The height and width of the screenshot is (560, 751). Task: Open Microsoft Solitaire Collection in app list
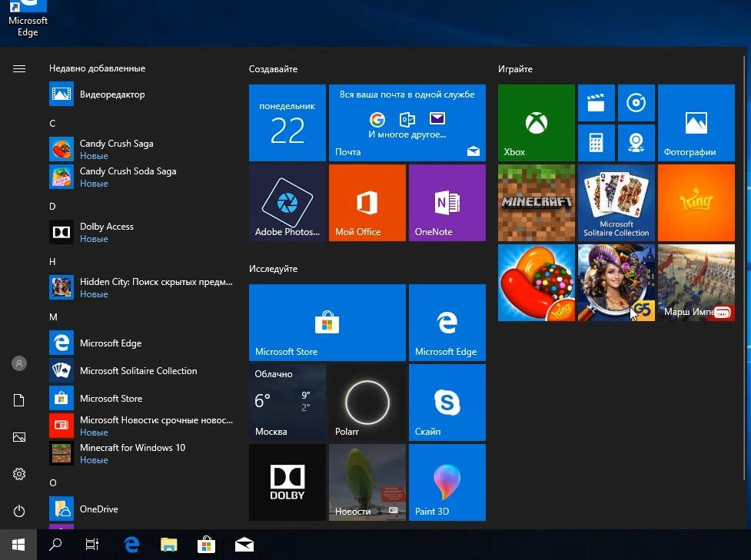click(x=141, y=370)
